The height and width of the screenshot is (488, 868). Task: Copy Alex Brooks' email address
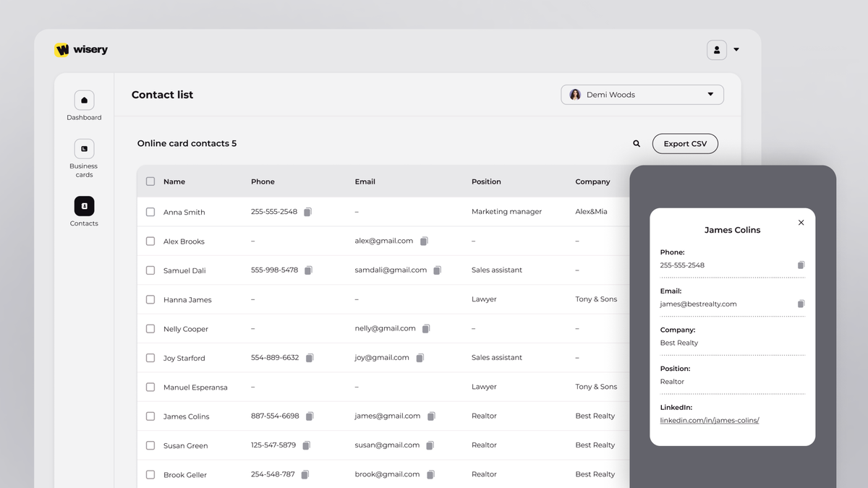pyautogui.click(x=425, y=240)
